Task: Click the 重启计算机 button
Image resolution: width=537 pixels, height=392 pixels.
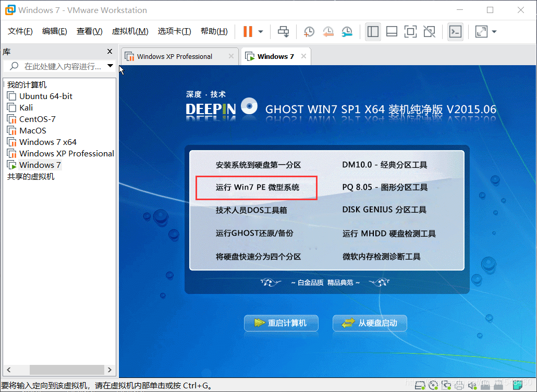Action: (x=281, y=323)
